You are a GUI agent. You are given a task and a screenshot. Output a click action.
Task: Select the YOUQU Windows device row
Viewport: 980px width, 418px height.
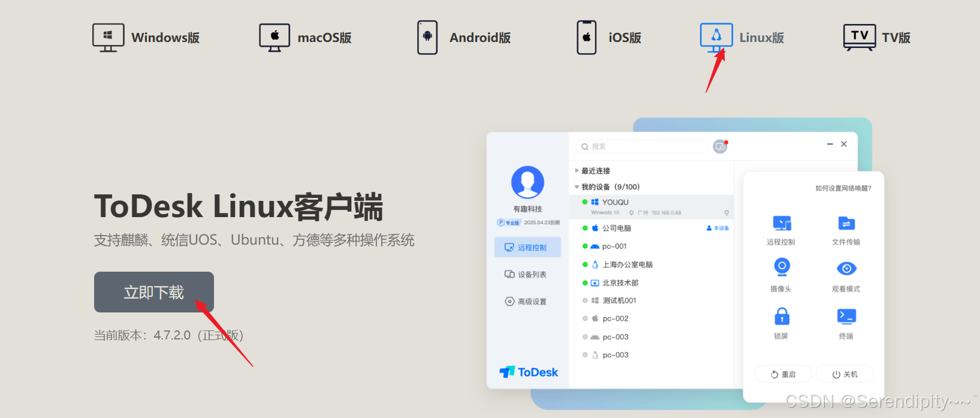pyautogui.click(x=652, y=207)
